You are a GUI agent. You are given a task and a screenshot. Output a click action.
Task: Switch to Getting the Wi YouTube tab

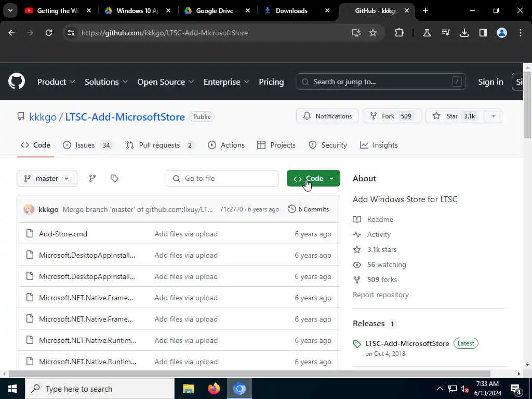[58, 11]
